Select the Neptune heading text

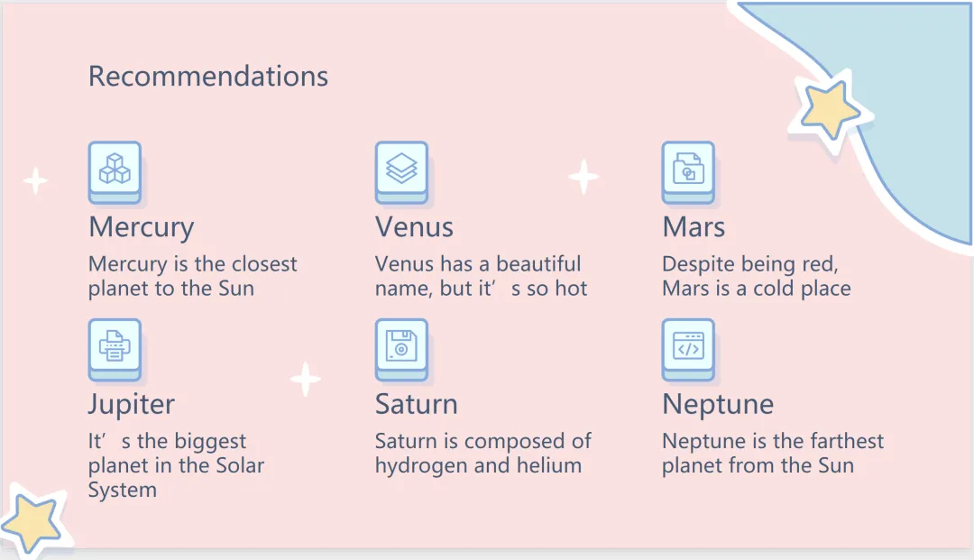(x=718, y=404)
